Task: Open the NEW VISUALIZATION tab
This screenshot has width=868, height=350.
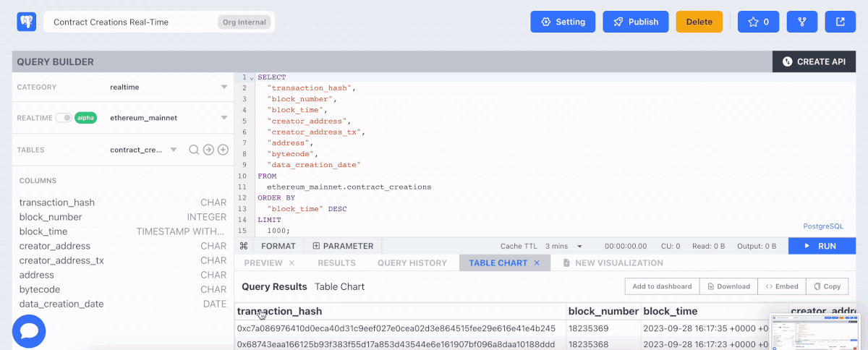Action: point(613,262)
